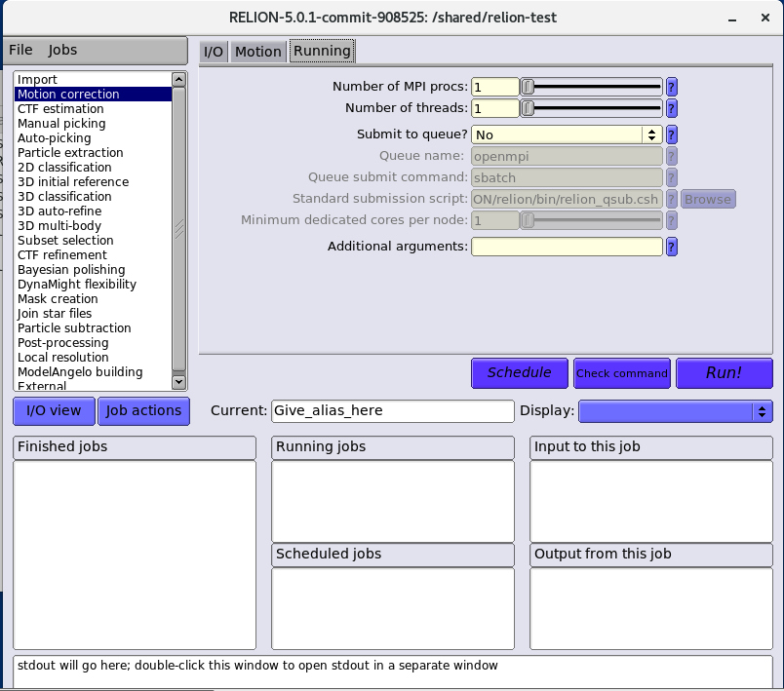Switch to the I/O tab

pyautogui.click(x=212, y=52)
